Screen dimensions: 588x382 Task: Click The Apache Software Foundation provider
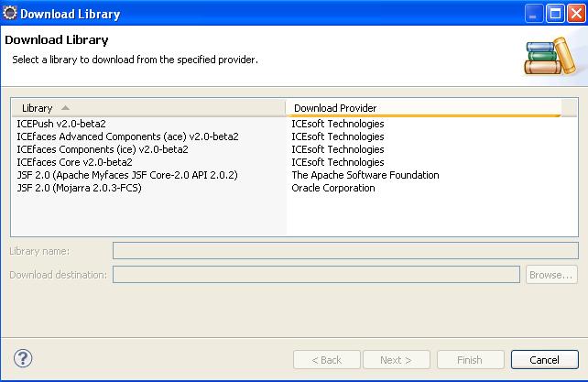pos(365,175)
